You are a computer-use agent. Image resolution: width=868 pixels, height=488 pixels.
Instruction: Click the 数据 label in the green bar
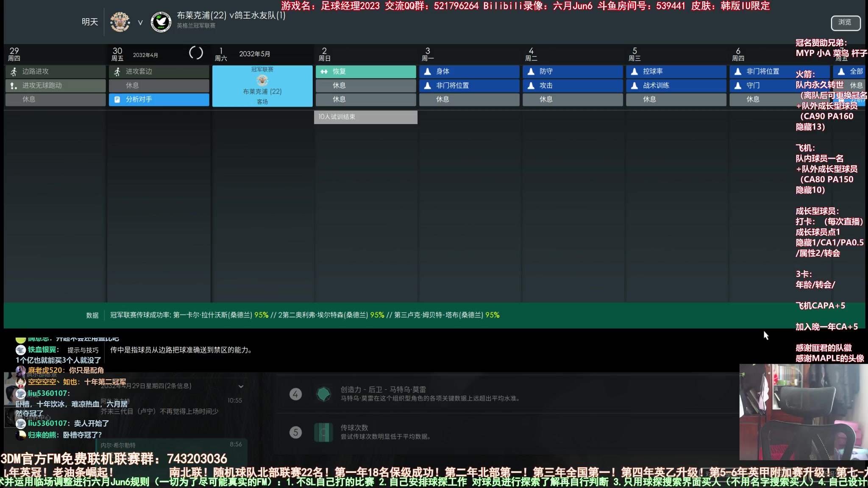click(x=92, y=315)
